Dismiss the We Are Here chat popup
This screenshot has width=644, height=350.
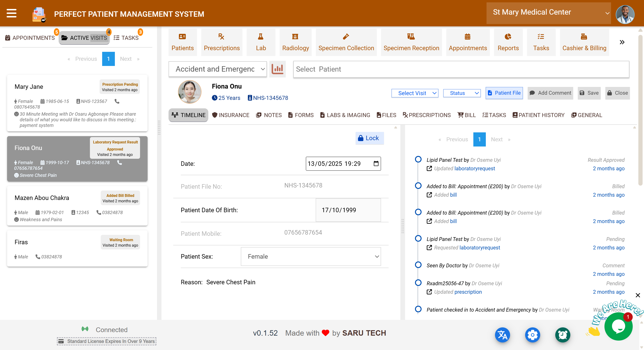(x=638, y=295)
